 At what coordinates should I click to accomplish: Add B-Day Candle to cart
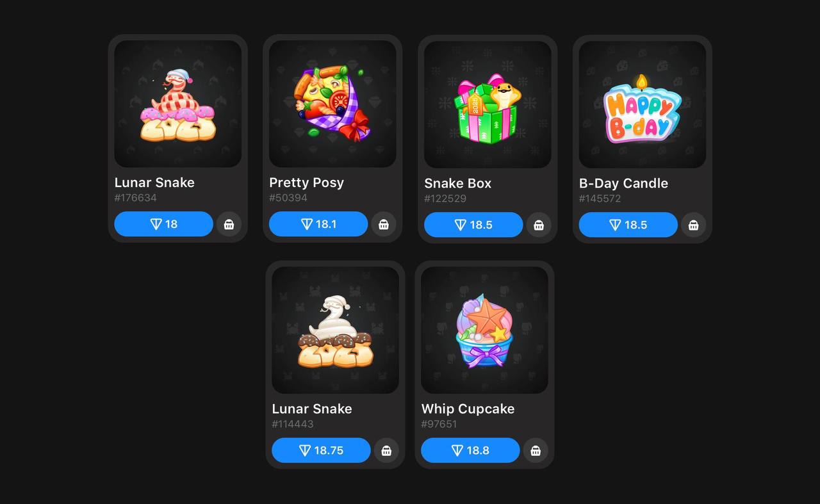tap(693, 225)
